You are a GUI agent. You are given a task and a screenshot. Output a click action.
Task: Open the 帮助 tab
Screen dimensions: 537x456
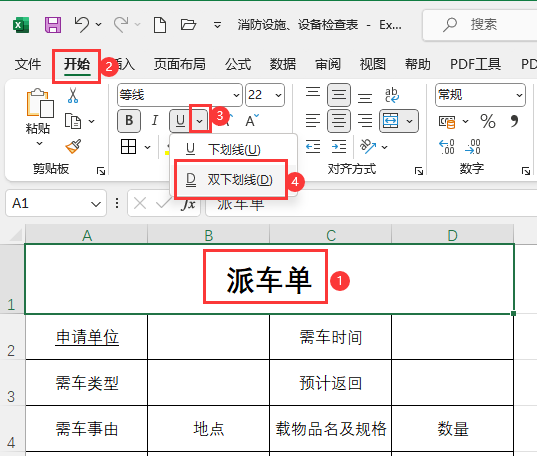pyautogui.click(x=417, y=64)
